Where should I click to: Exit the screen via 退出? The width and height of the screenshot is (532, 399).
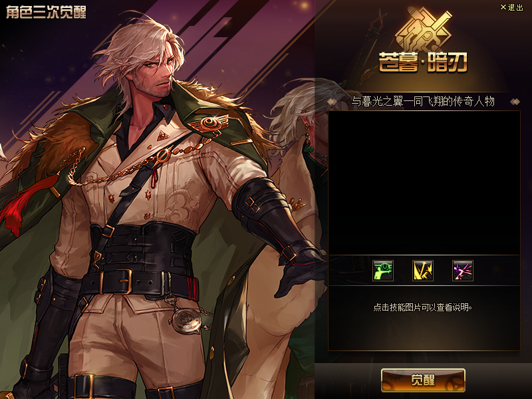pos(515,7)
